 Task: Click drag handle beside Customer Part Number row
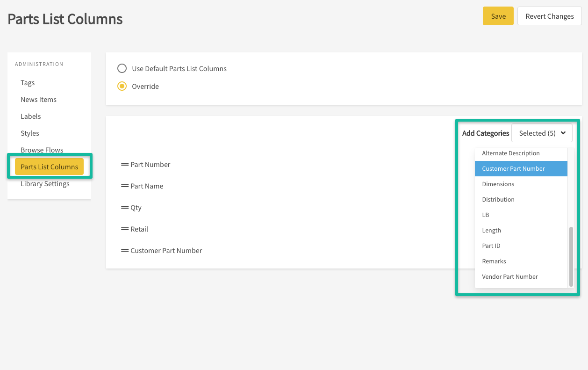[125, 250]
